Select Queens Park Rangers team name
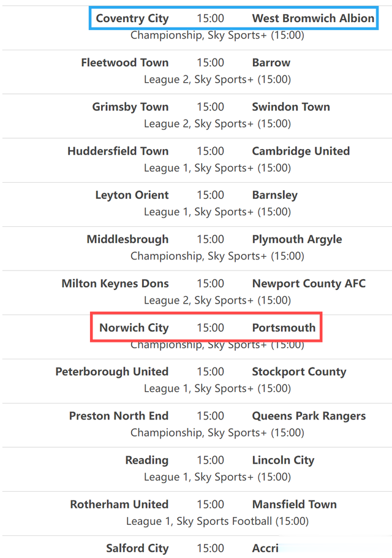 point(309,416)
